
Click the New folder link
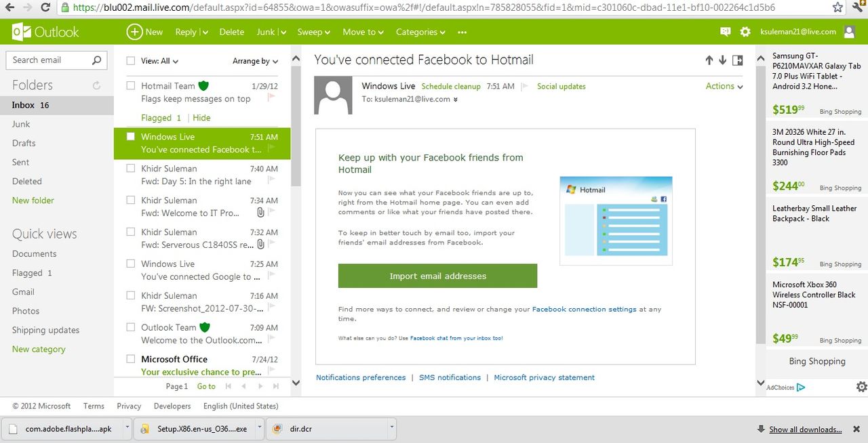click(x=33, y=200)
